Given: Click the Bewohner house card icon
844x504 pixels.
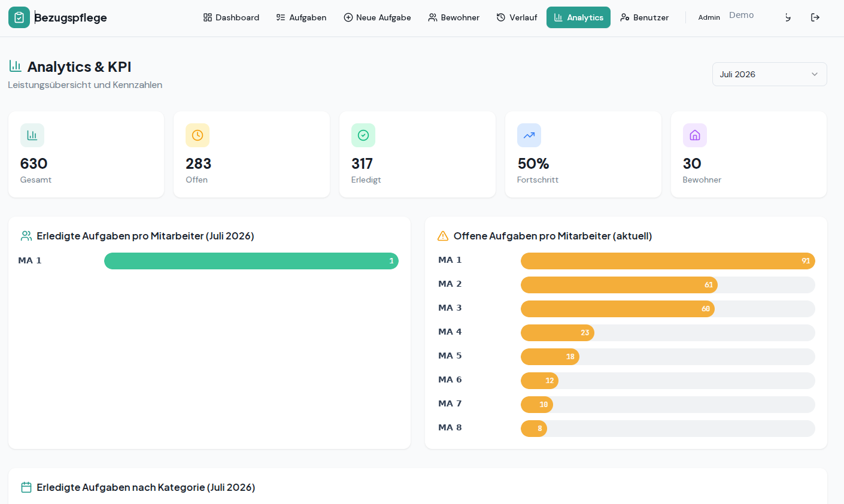Looking at the screenshot, I should [695, 135].
